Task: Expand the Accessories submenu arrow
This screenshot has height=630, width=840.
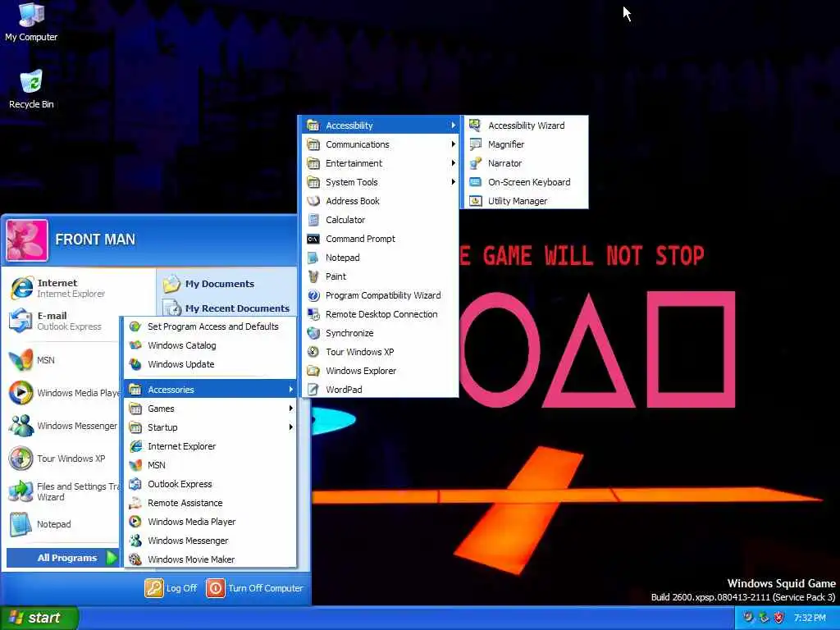Action: (x=290, y=390)
